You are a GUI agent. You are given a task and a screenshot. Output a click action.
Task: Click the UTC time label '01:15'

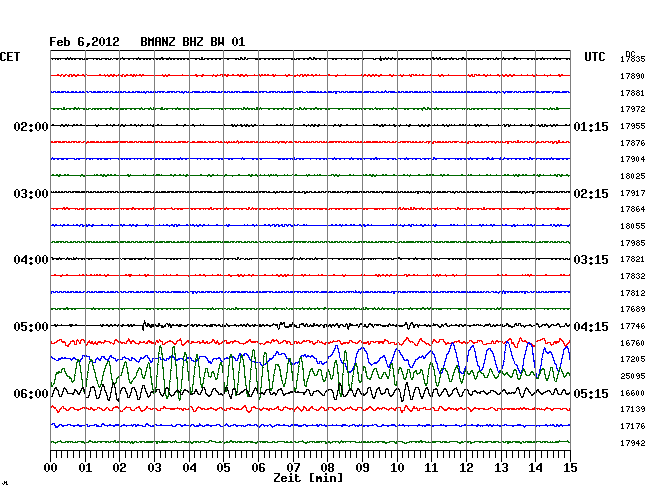pos(591,126)
